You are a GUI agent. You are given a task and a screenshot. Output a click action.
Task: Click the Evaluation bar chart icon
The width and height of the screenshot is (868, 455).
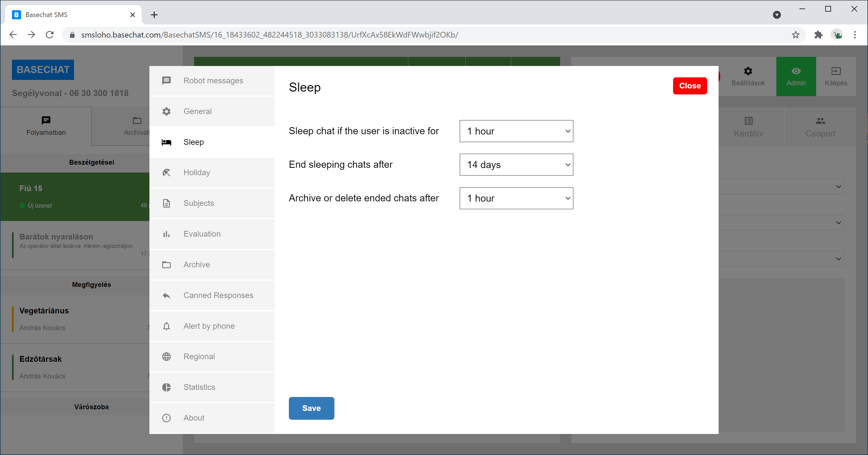[166, 234]
